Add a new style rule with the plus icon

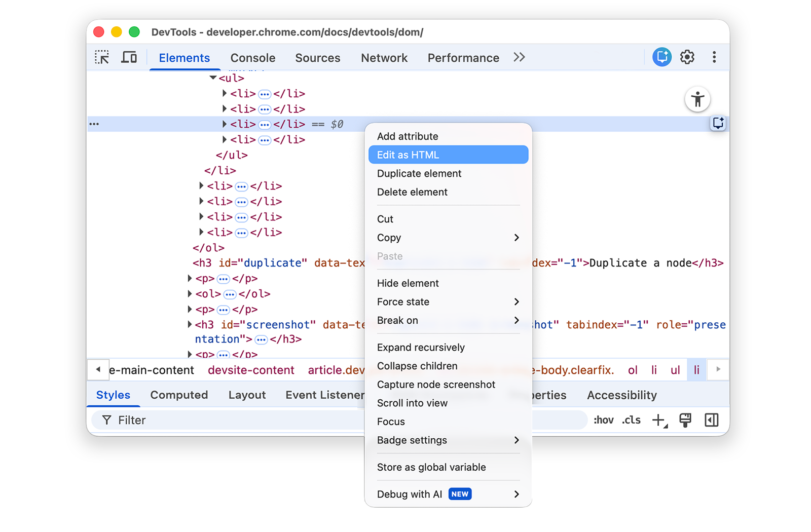pos(658,420)
